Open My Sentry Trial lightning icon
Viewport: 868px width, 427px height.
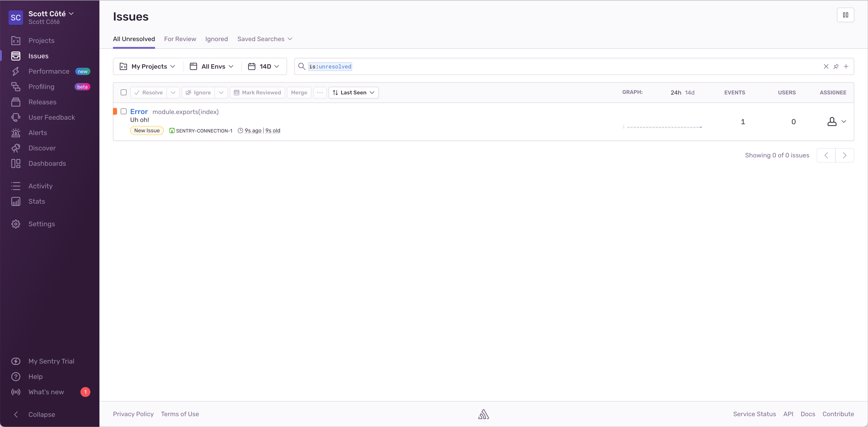tap(16, 361)
